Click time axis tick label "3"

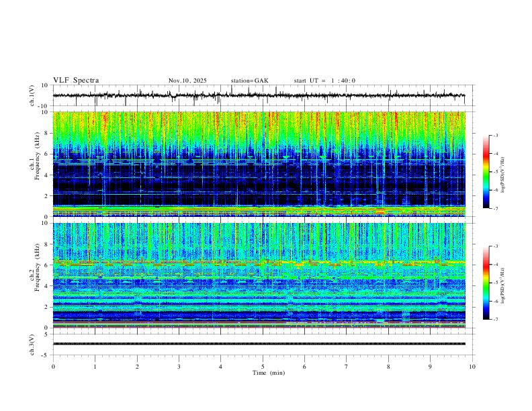[179, 367]
